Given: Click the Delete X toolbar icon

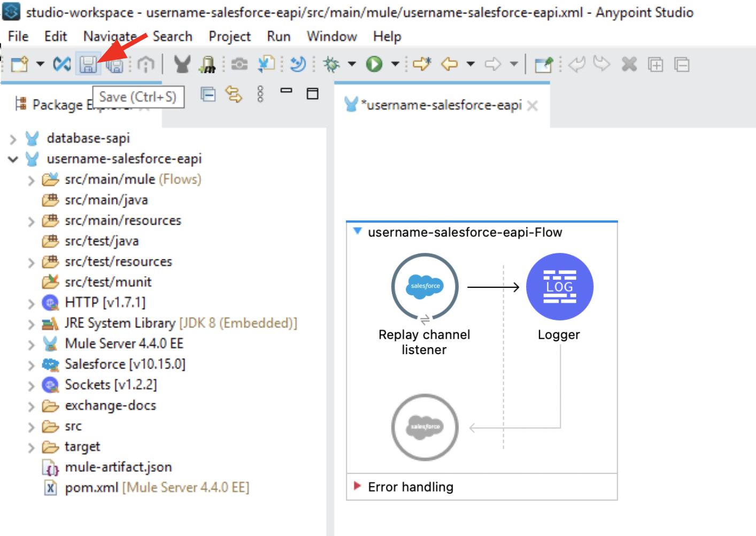Looking at the screenshot, I should 629,64.
